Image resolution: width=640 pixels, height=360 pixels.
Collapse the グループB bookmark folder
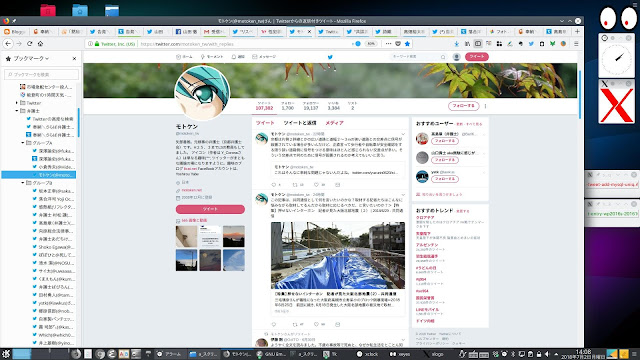[23, 183]
